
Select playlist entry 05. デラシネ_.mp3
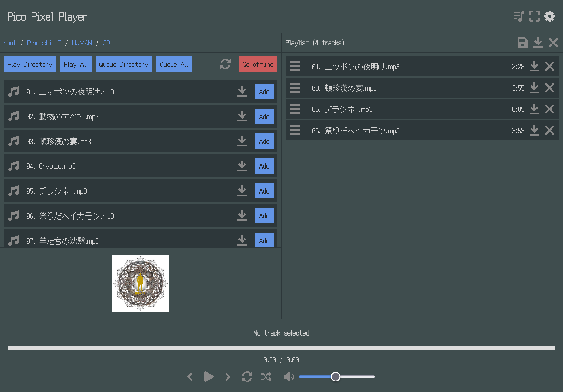click(422, 109)
